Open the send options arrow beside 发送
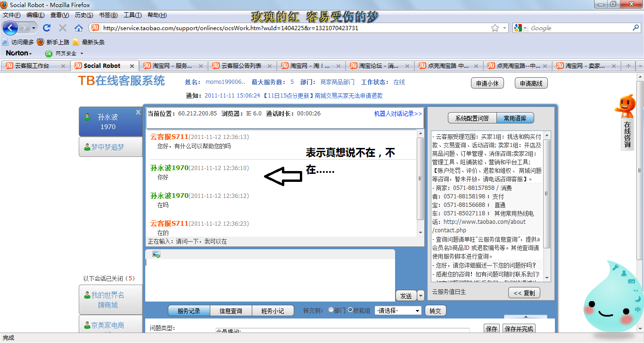 click(x=421, y=295)
